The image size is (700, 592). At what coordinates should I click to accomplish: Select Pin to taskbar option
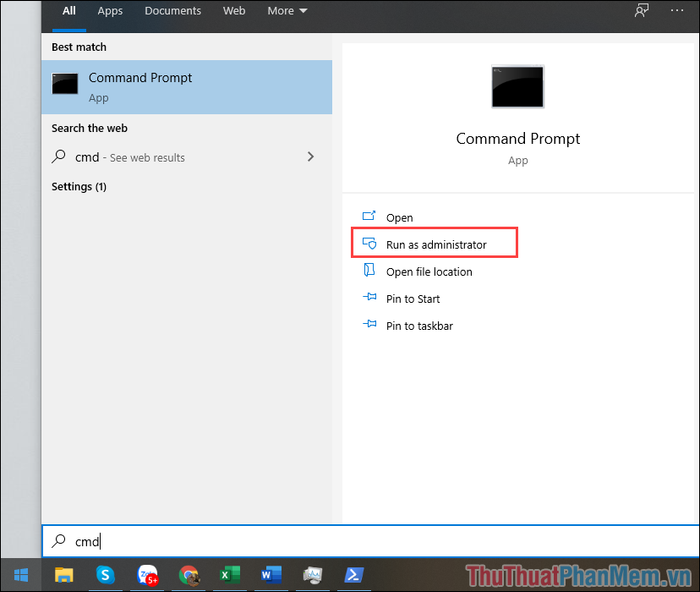point(419,326)
